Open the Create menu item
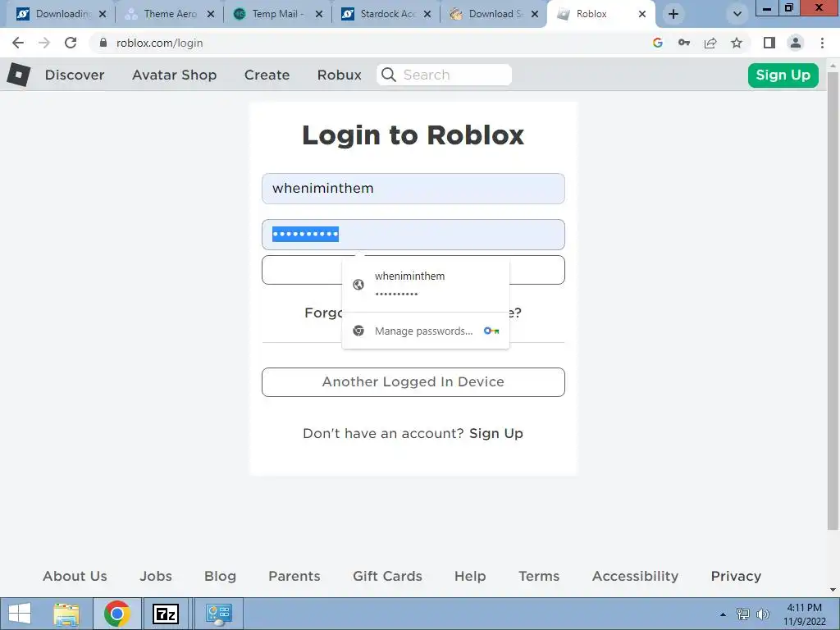 point(267,75)
